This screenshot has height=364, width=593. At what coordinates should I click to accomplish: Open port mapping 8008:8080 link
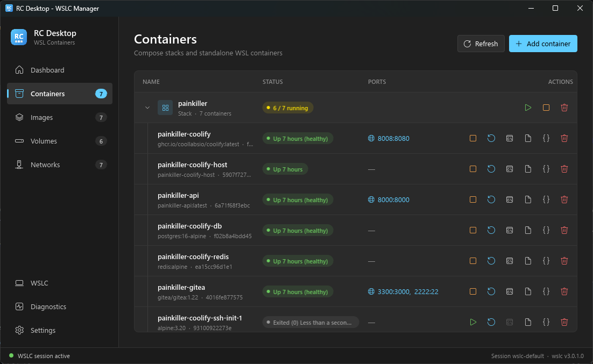coord(393,138)
